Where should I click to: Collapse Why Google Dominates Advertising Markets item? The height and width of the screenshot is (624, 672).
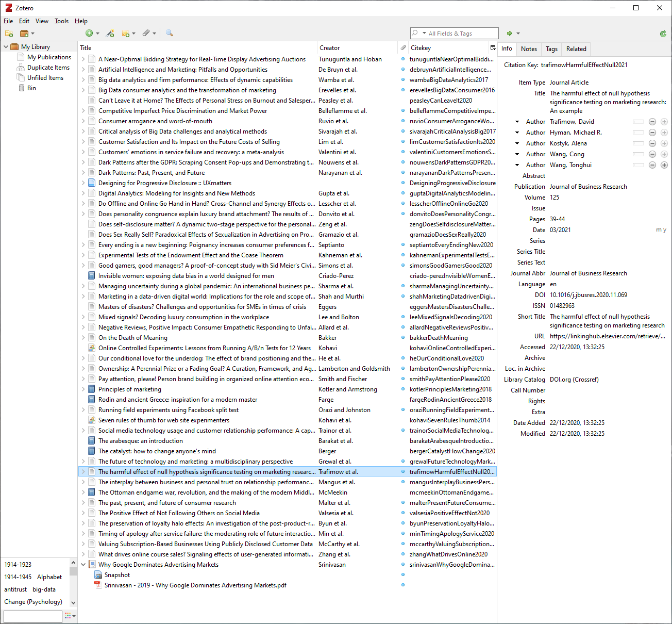[x=83, y=565]
